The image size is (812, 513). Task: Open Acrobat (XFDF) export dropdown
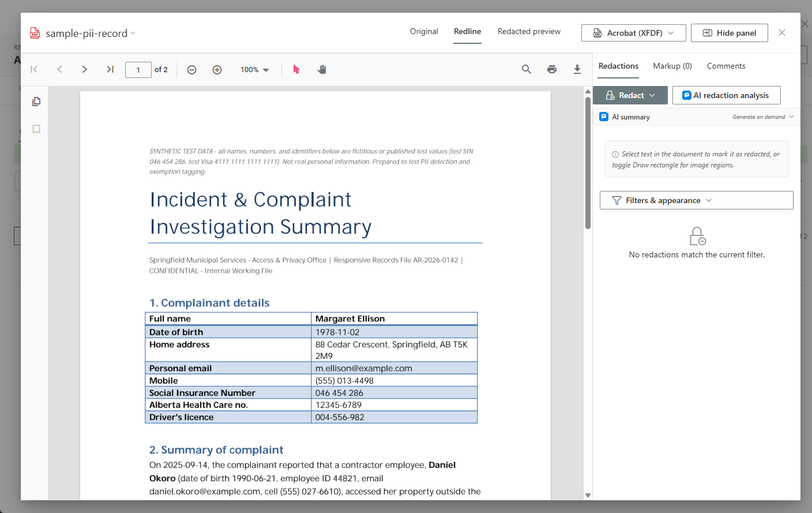634,33
